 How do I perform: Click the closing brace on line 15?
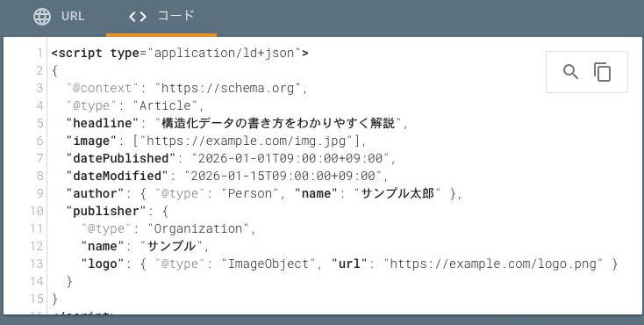coord(54,299)
